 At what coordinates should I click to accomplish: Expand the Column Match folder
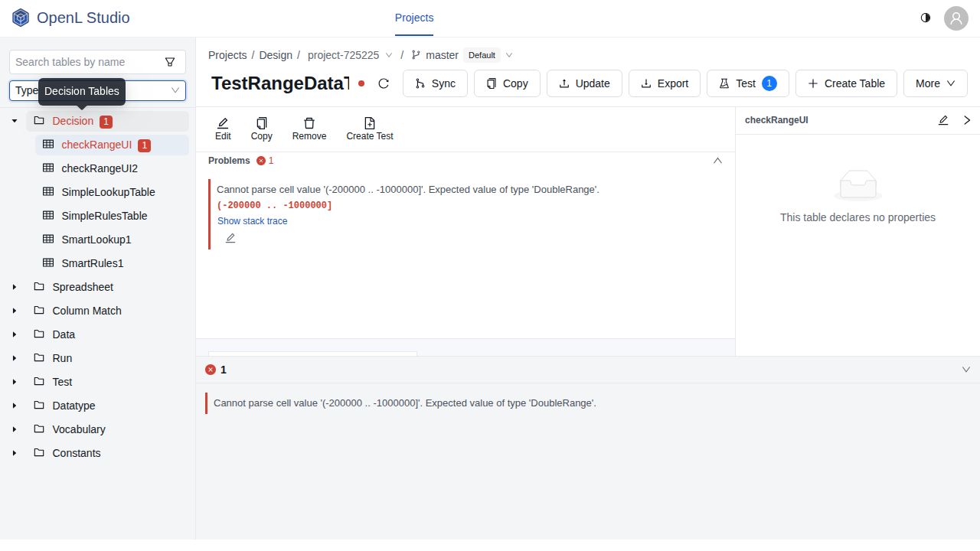pyautogui.click(x=15, y=311)
